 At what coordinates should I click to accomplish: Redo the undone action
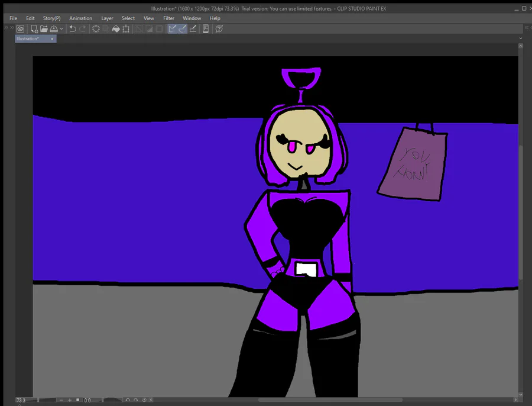click(x=82, y=29)
